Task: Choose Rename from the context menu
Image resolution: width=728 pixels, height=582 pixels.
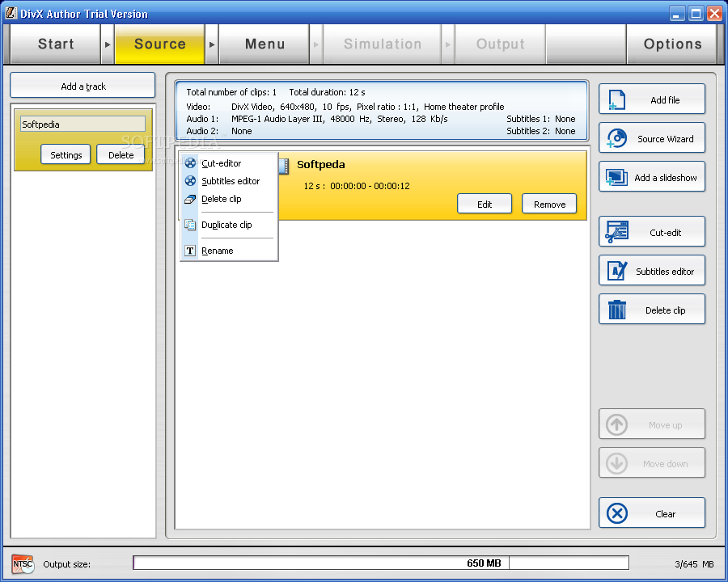Action: point(229,251)
